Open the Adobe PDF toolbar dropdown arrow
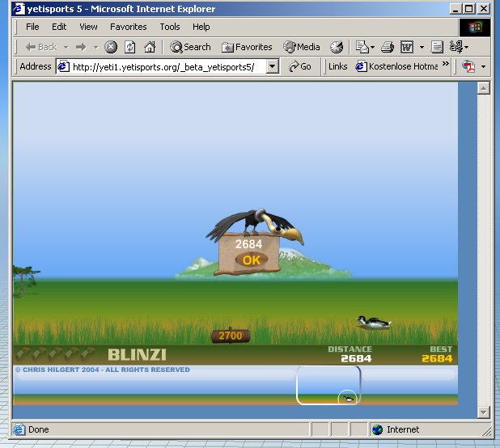Image resolution: width=500 pixels, height=448 pixels. coord(484,66)
